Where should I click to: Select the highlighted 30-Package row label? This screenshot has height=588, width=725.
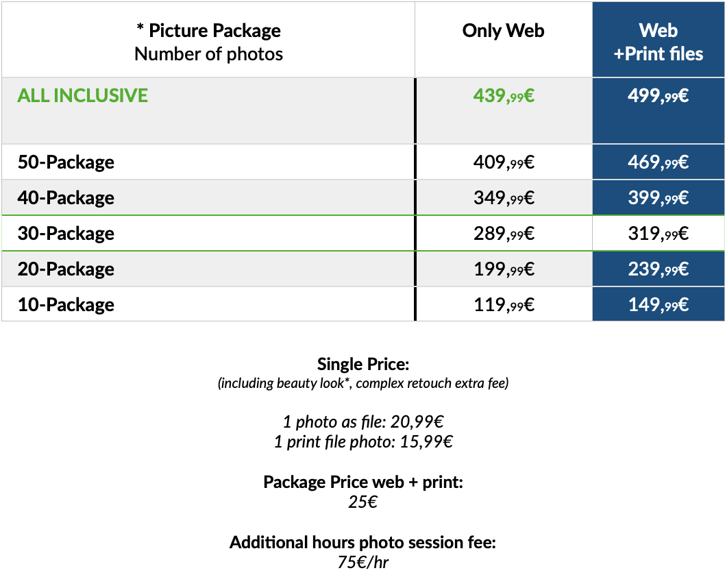66,234
